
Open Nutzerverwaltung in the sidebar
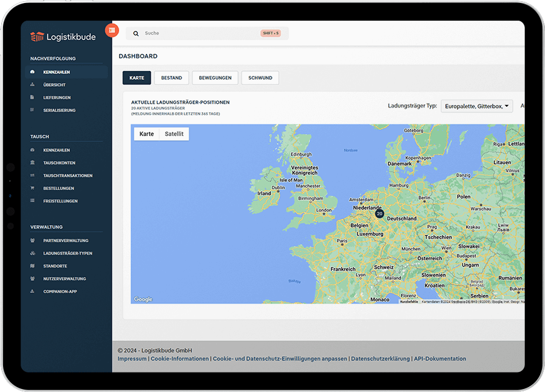coord(64,279)
